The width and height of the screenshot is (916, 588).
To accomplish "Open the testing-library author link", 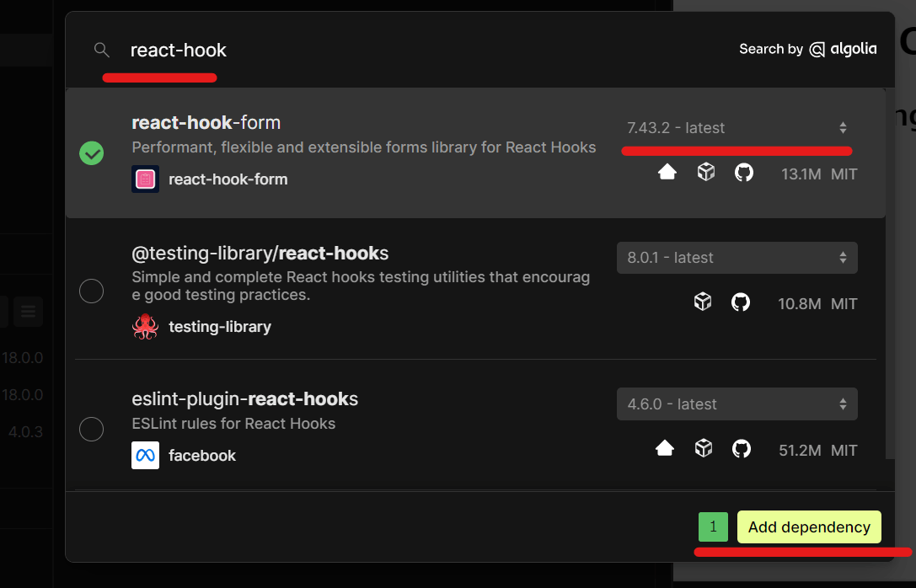I will pyautogui.click(x=220, y=326).
